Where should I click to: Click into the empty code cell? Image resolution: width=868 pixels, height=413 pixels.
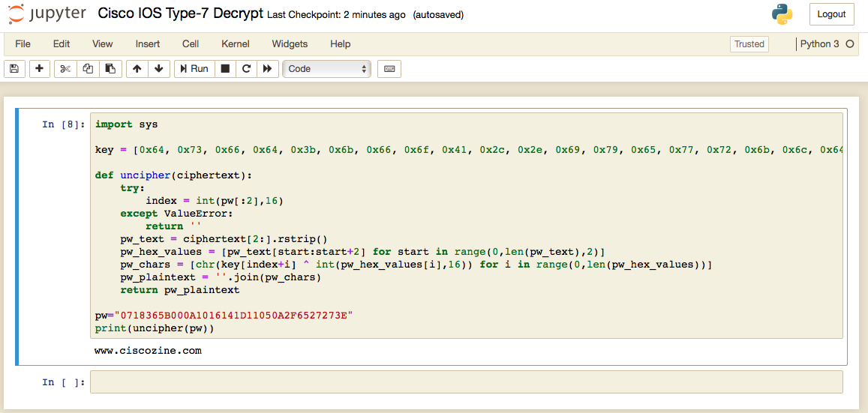point(466,382)
